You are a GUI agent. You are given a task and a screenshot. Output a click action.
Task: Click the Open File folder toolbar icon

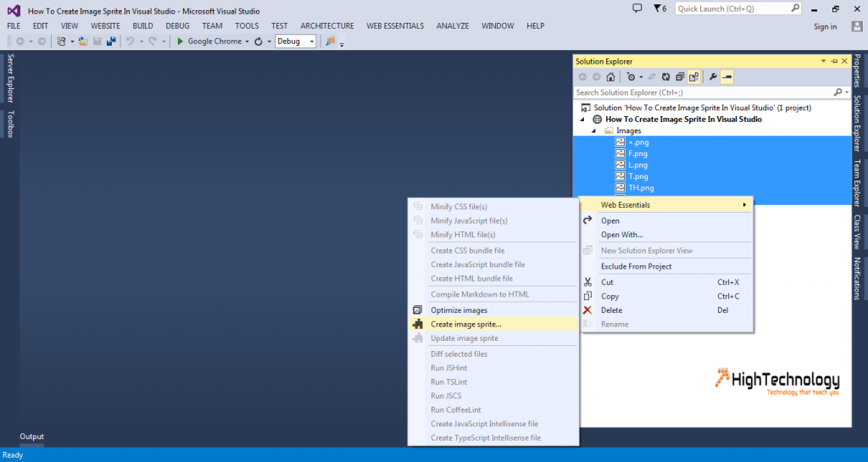tap(83, 42)
